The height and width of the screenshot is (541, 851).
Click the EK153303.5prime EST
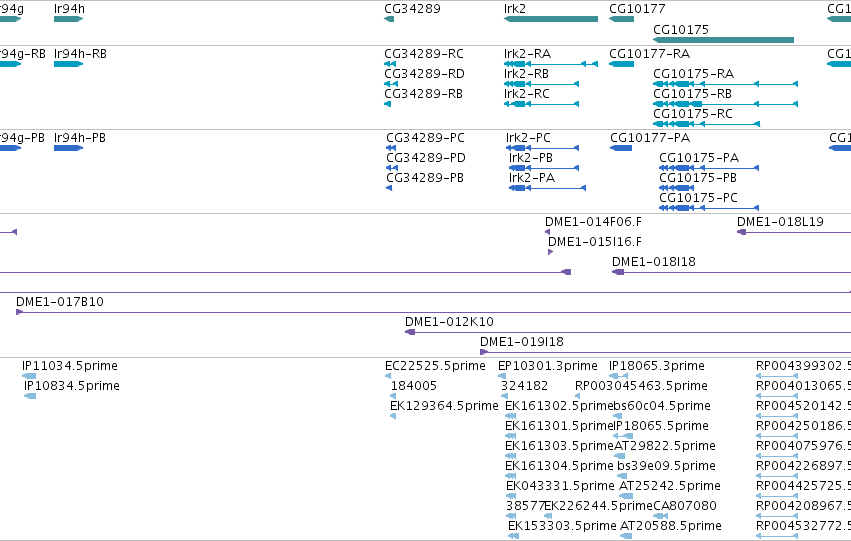[x=513, y=537]
